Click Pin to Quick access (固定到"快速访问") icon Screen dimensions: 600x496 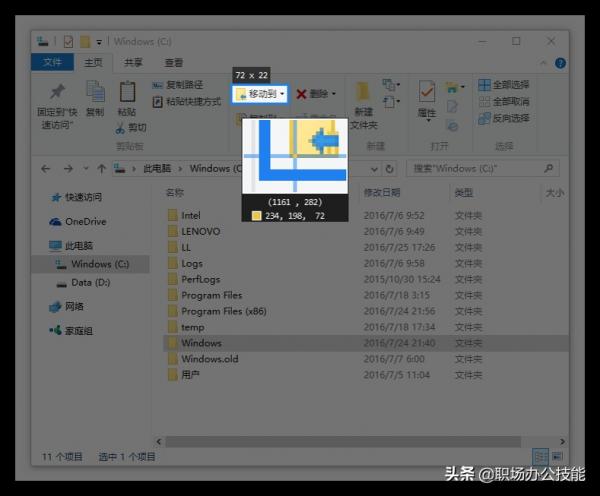pyautogui.click(x=57, y=92)
